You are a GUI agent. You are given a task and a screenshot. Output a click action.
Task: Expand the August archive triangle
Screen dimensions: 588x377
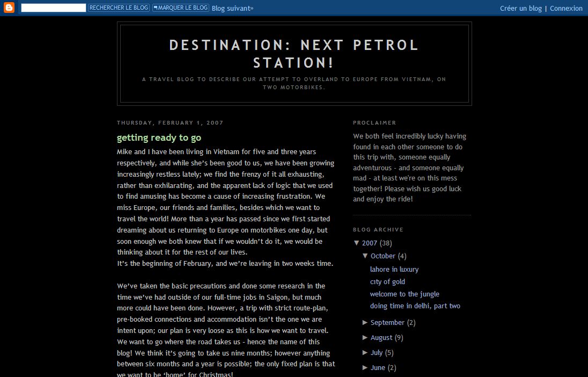tap(365, 338)
